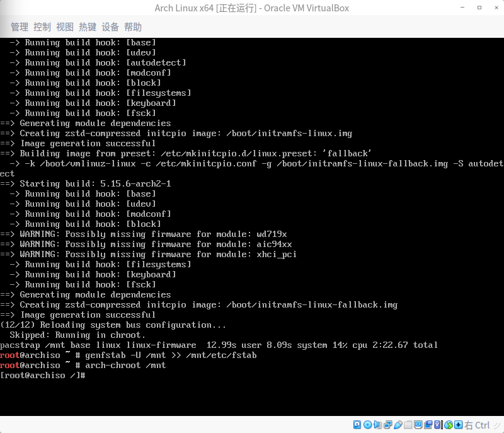
Task: Click the virtualization features V icon
Action: [438, 425]
